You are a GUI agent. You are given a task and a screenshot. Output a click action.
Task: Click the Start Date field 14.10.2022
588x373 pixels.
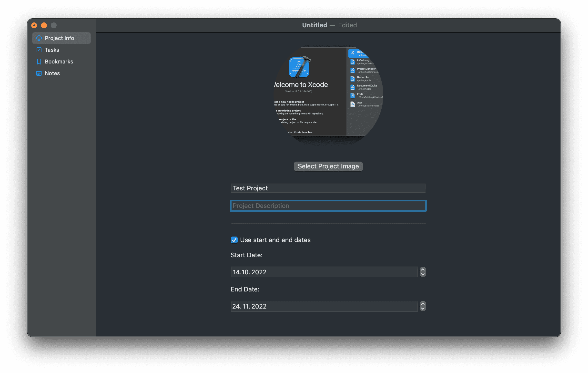click(324, 272)
